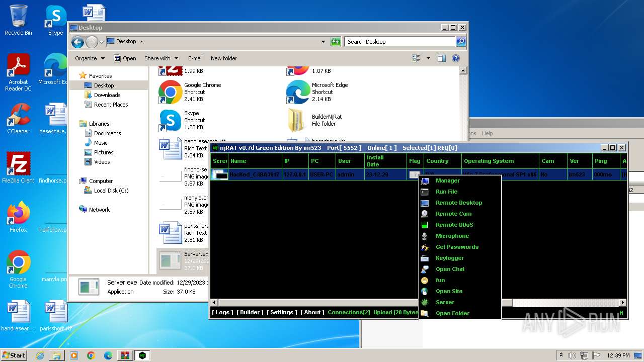The height and width of the screenshot is (362, 644).
Task: Click the Server bug icon
Action: (x=425, y=302)
